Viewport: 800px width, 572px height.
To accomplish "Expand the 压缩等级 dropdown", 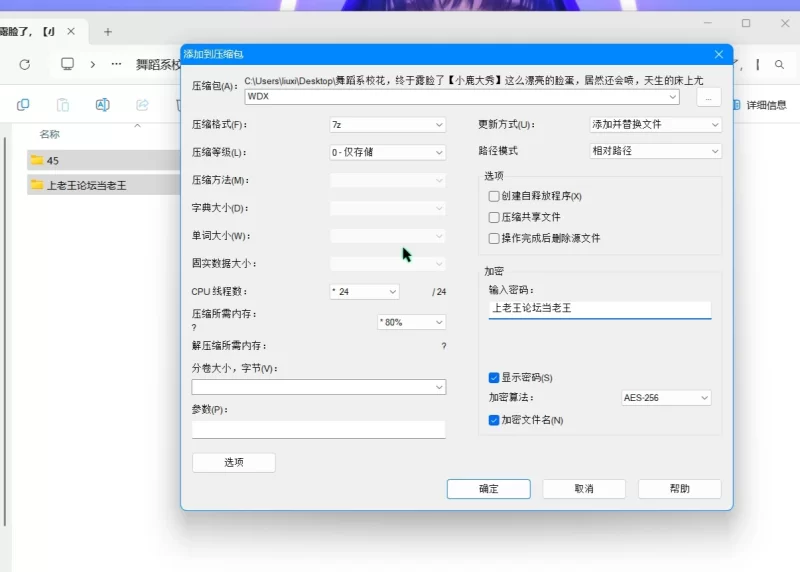I will pos(387,153).
